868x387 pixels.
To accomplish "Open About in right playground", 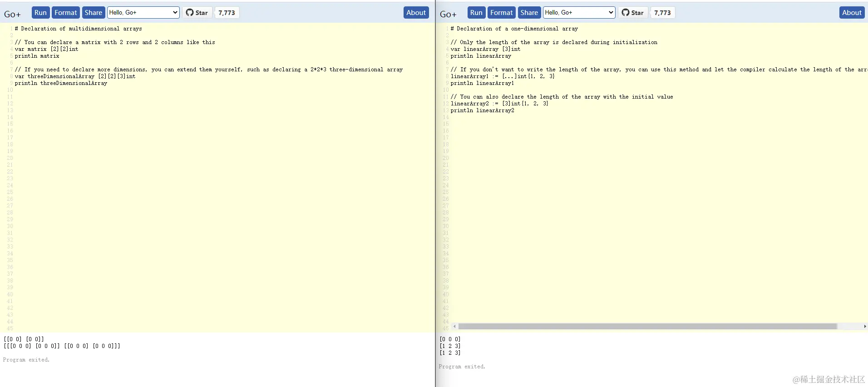I will click(852, 13).
